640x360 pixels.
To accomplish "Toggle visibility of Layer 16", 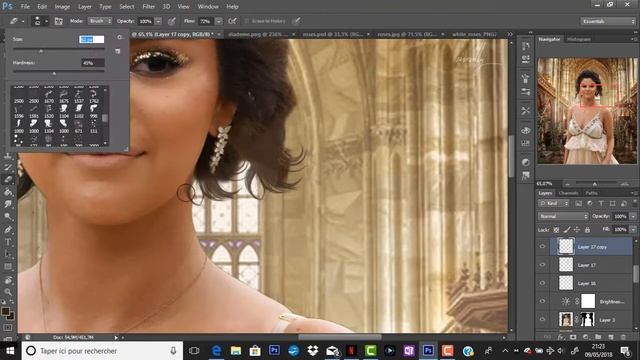I will [542, 283].
